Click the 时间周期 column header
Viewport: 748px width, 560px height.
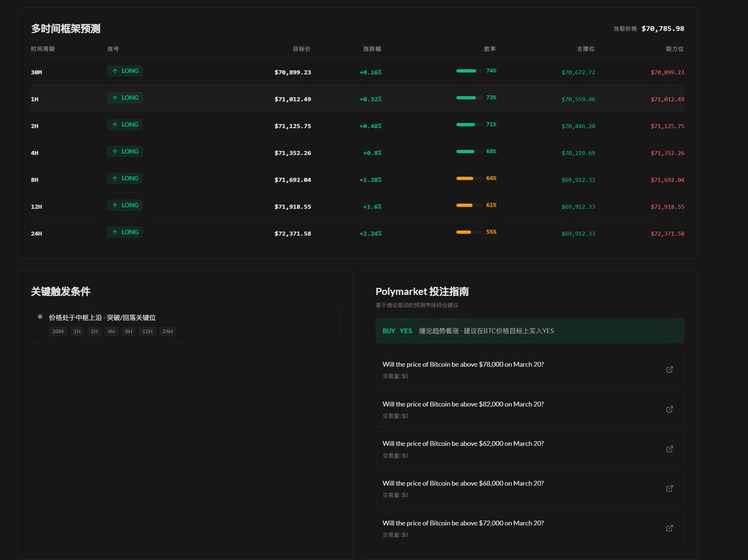pyautogui.click(x=43, y=49)
